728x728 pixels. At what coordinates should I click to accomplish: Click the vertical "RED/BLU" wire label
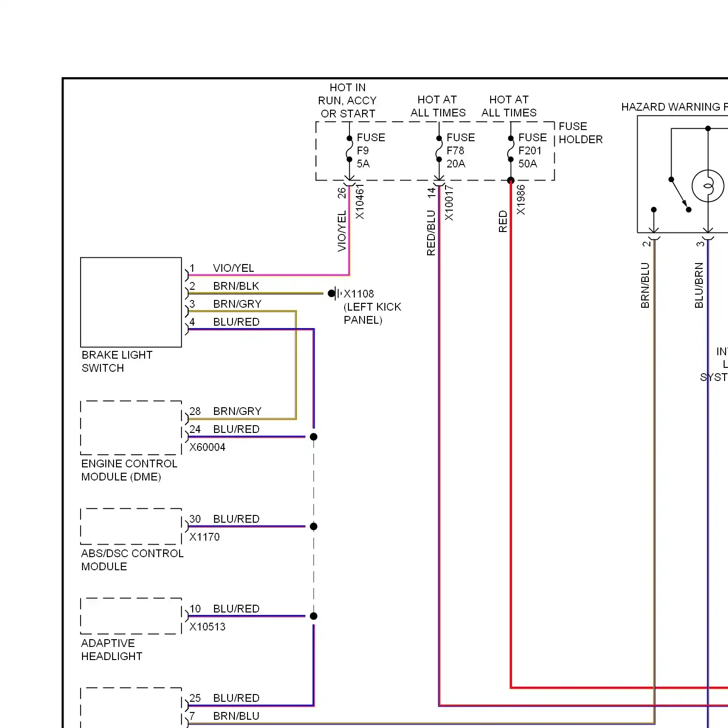(x=431, y=233)
